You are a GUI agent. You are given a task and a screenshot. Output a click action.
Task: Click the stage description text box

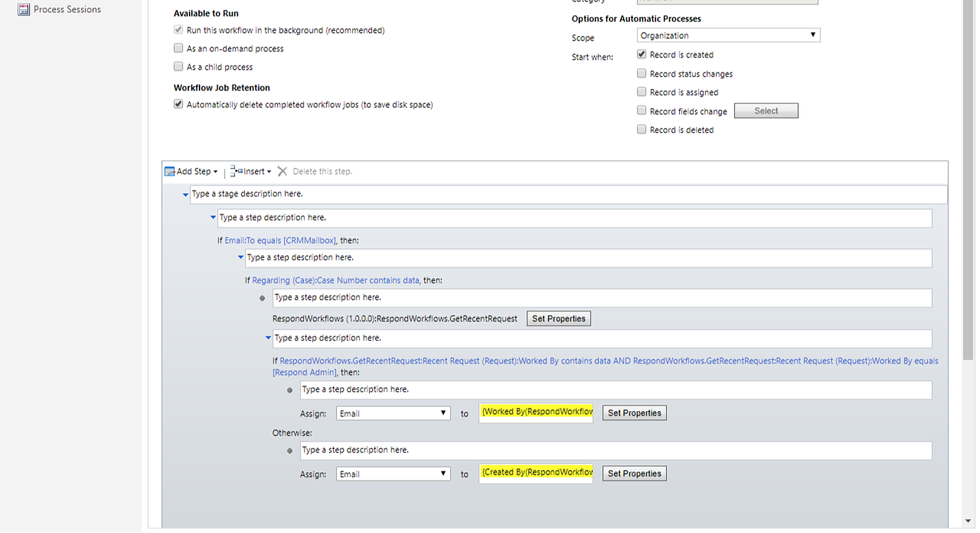tap(569, 194)
